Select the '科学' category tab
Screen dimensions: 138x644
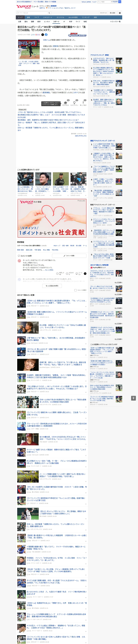click(71, 21)
